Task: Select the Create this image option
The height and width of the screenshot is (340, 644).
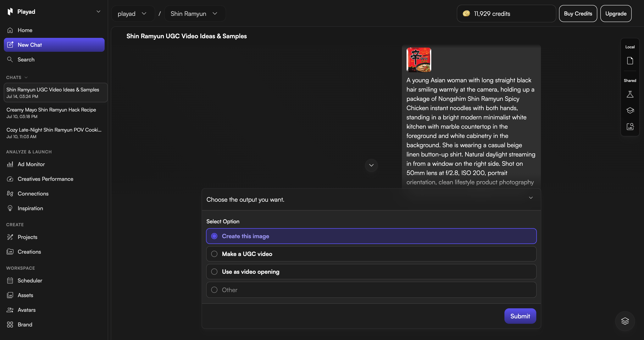Action: tap(371, 236)
